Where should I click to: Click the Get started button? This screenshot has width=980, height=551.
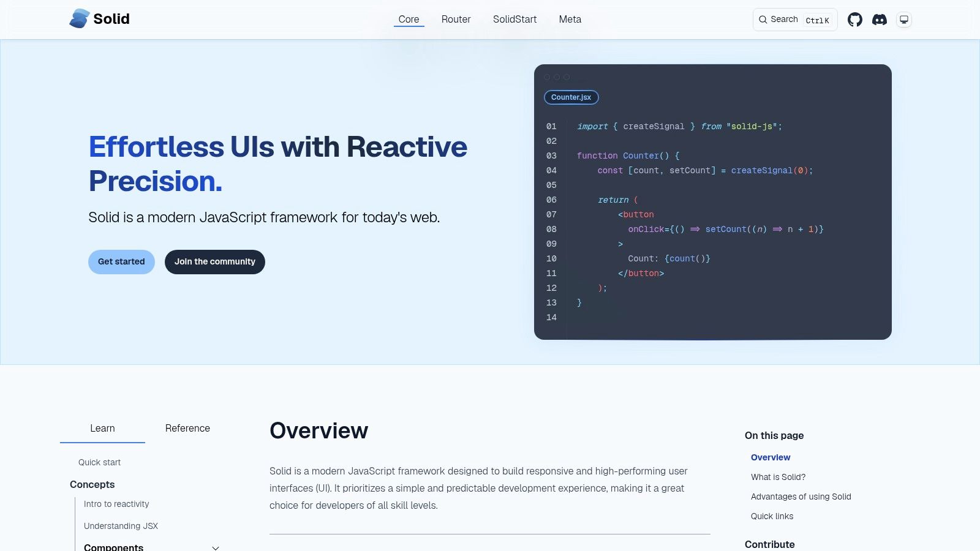(x=121, y=262)
